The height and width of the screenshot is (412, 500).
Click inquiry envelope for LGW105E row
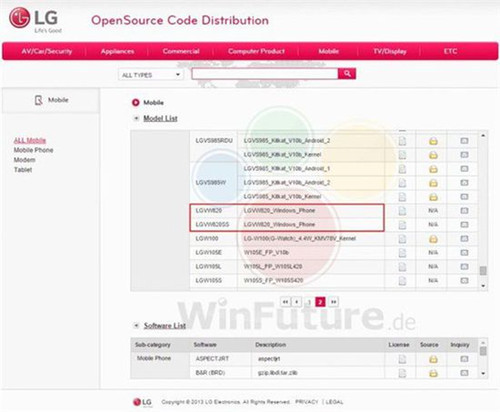point(464,253)
